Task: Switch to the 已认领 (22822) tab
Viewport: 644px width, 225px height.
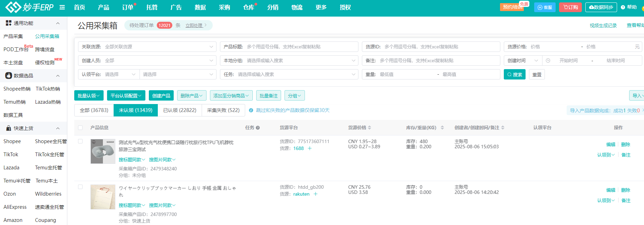Action: pyautogui.click(x=180, y=110)
